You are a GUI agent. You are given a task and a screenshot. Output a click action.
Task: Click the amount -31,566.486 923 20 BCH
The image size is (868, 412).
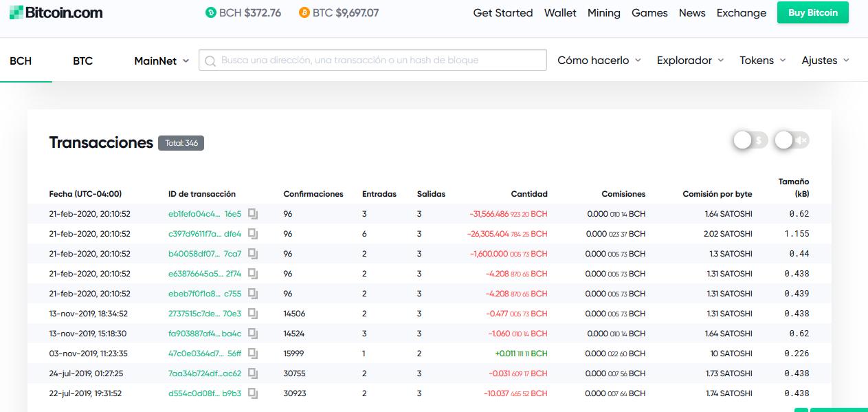tap(509, 214)
